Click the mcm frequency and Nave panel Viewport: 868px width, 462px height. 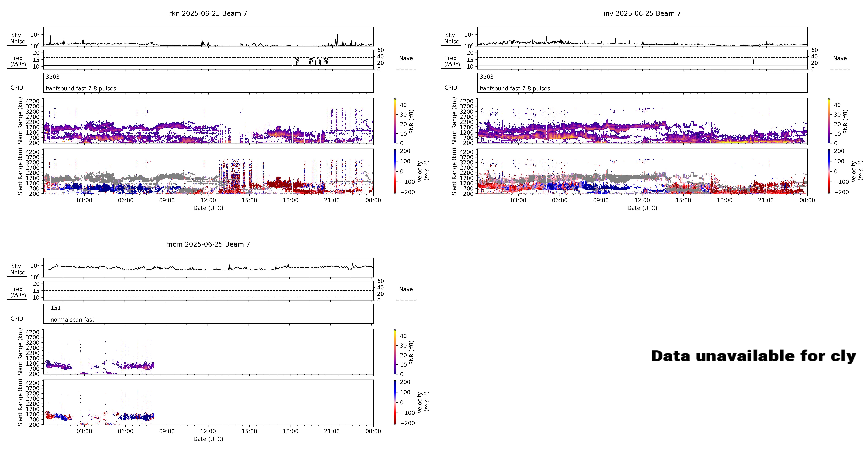point(208,291)
